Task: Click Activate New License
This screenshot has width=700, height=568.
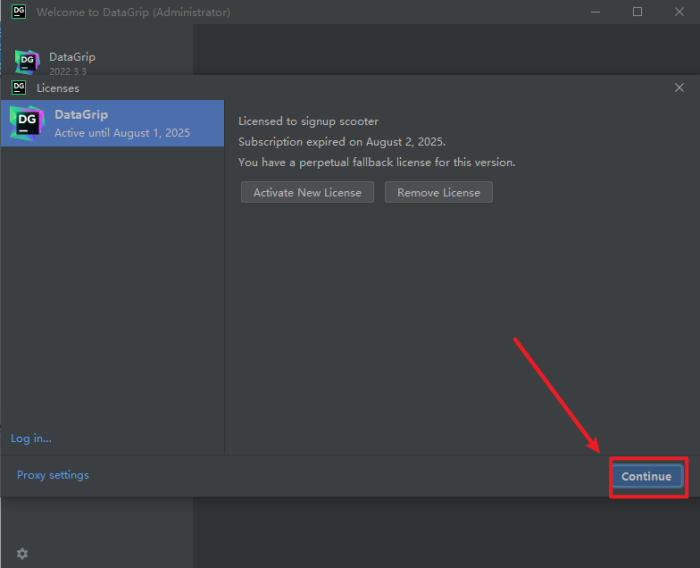Action: [x=307, y=192]
